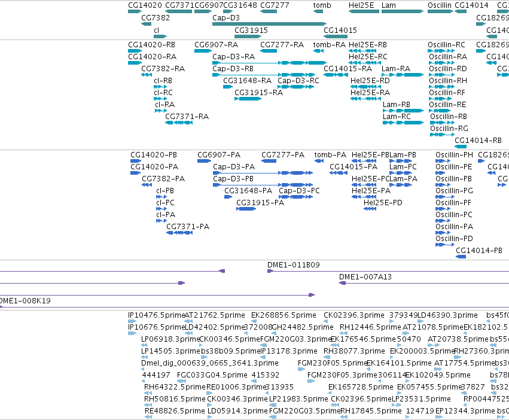
Task: Click transcript label CG14015-RA
Action: (x=348, y=69)
